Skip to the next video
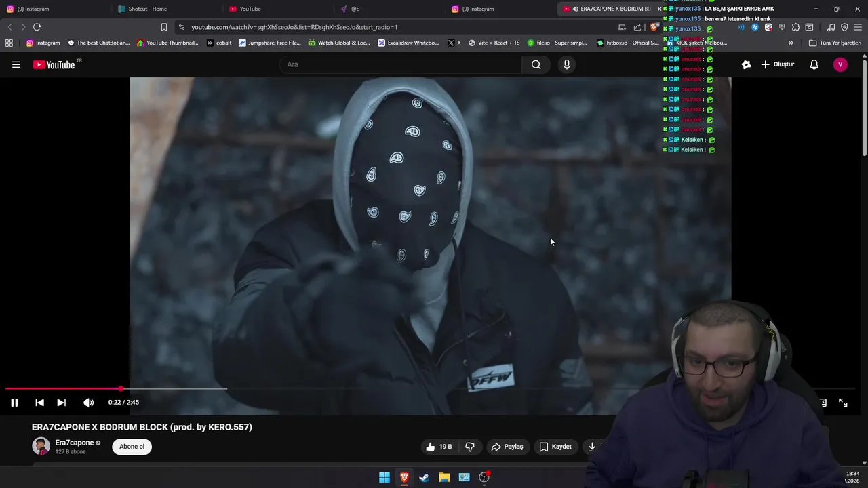Screen dimensions: 868x488 [61, 402]
